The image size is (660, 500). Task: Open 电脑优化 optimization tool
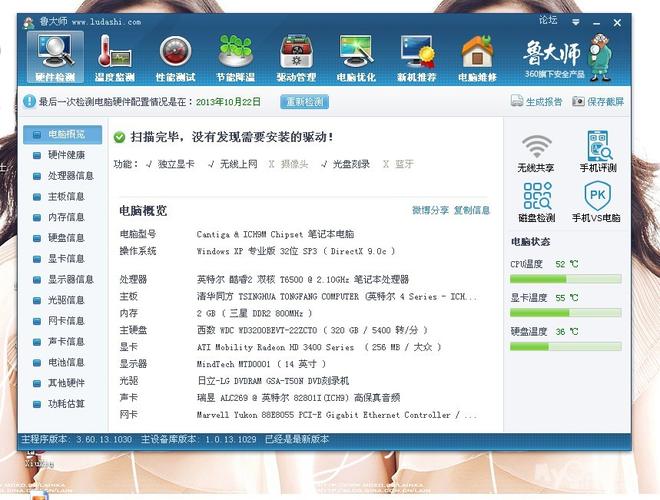click(x=356, y=58)
